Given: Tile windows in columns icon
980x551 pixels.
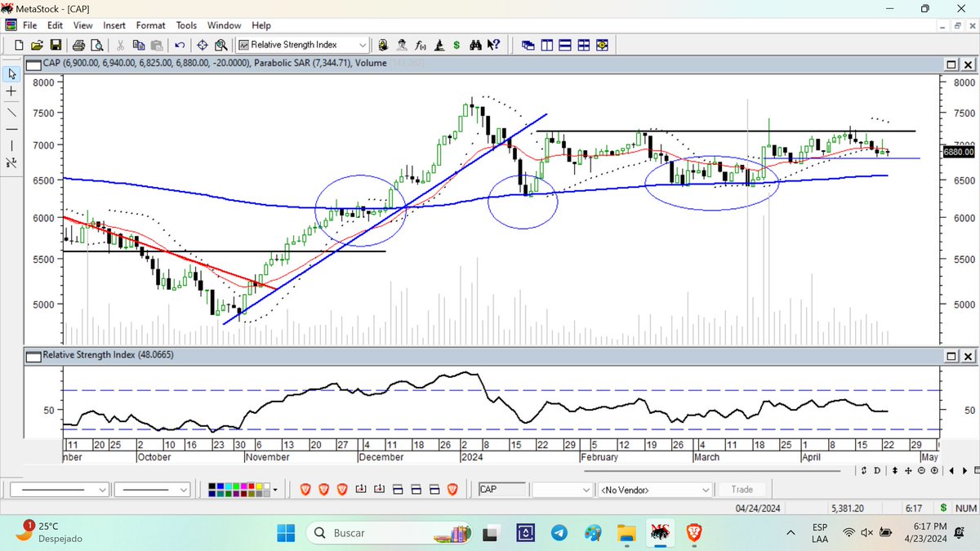Looking at the screenshot, I should coord(546,45).
